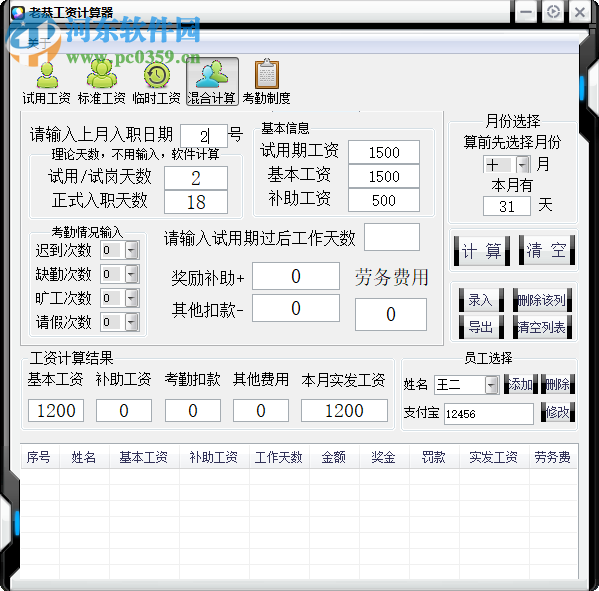
Task: Minimize the 老恭工资计算器 window
Action: (526, 12)
